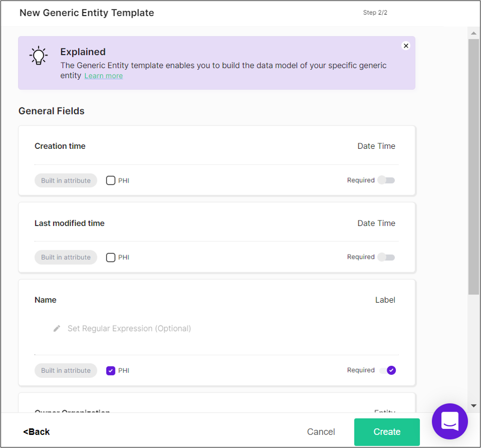
Task: Click Date Time type of Creation time
Action: (376, 146)
